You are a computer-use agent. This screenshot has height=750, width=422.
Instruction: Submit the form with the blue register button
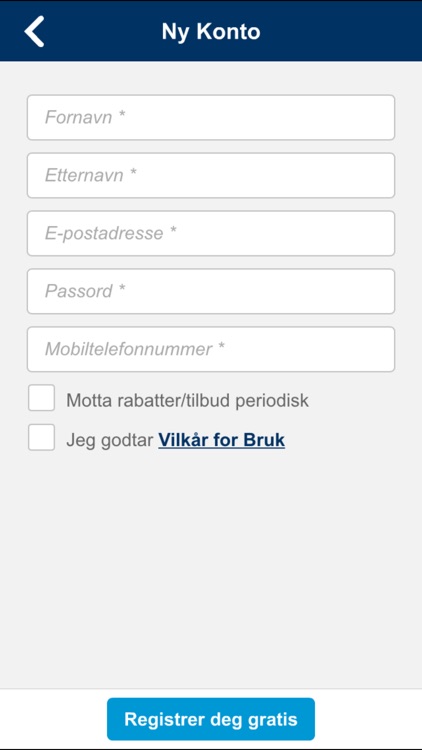point(211,719)
